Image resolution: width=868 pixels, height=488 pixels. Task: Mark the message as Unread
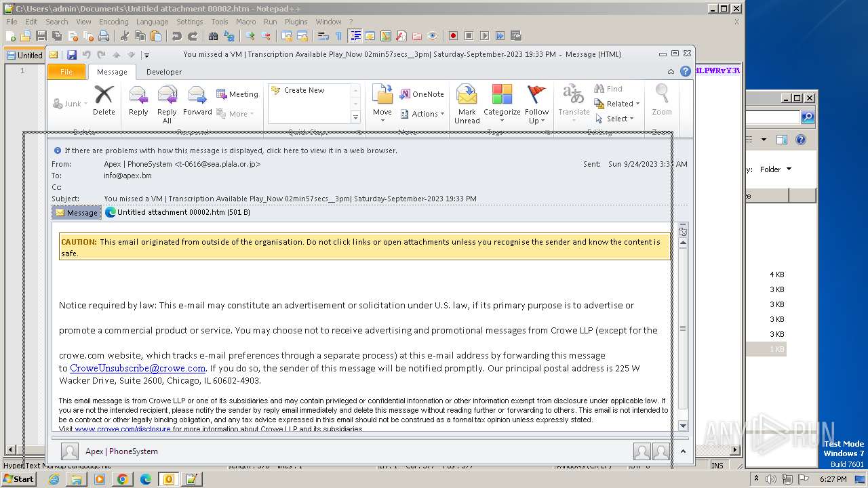[467, 104]
